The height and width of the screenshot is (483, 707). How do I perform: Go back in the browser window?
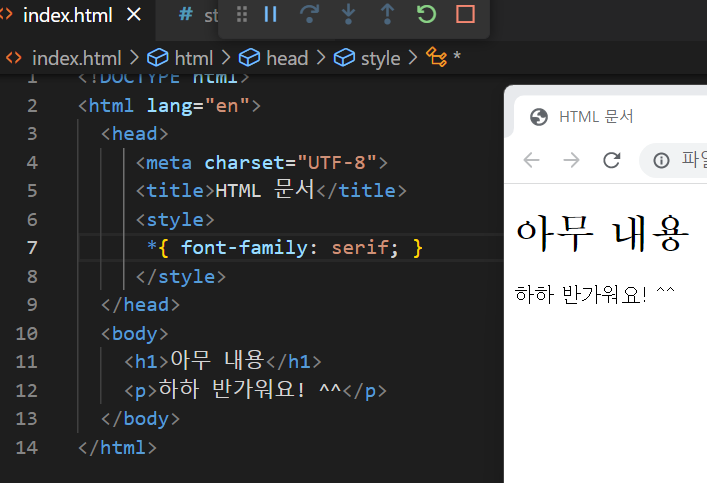[x=532, y=160]
